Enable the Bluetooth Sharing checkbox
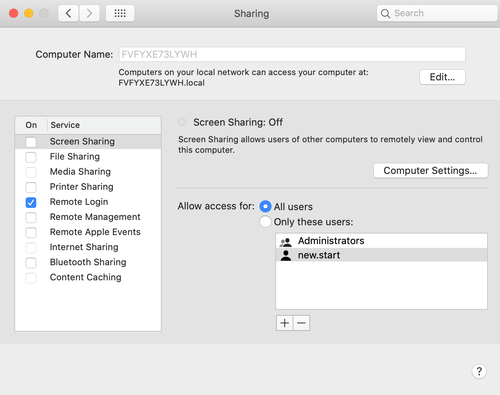Screen dimensions: 500x395 point(31,263)
